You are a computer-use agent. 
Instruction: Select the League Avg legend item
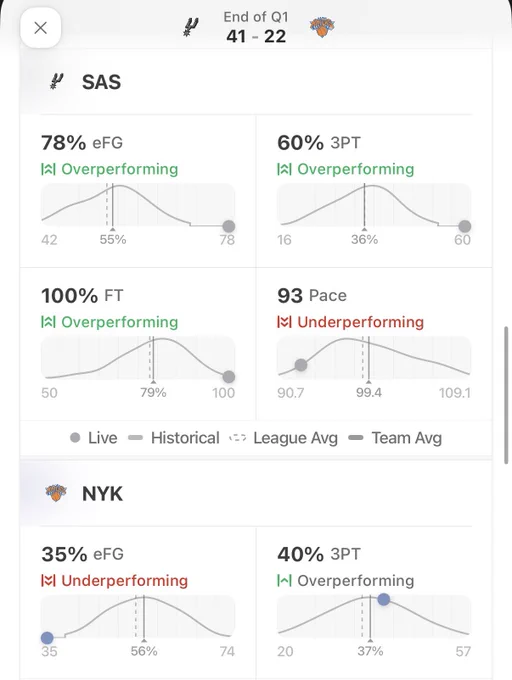[284, 438]
